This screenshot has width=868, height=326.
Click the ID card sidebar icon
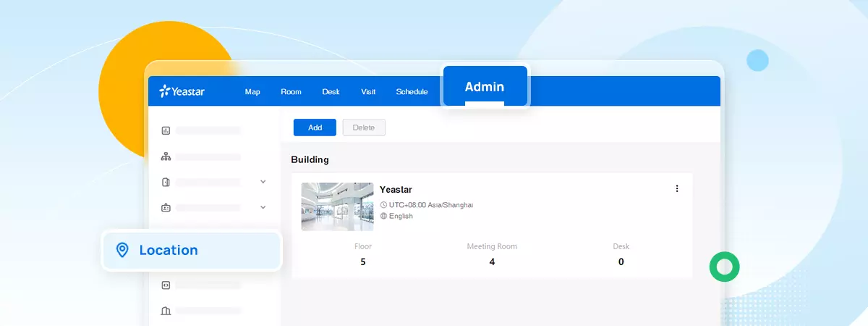(x=166, y=207)
